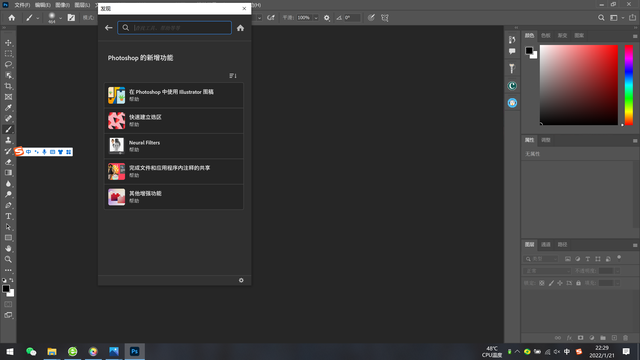The width and height of the screenshot is (640, 360).
Task: Select the Hand tool
Action: [x=8, y=249]
